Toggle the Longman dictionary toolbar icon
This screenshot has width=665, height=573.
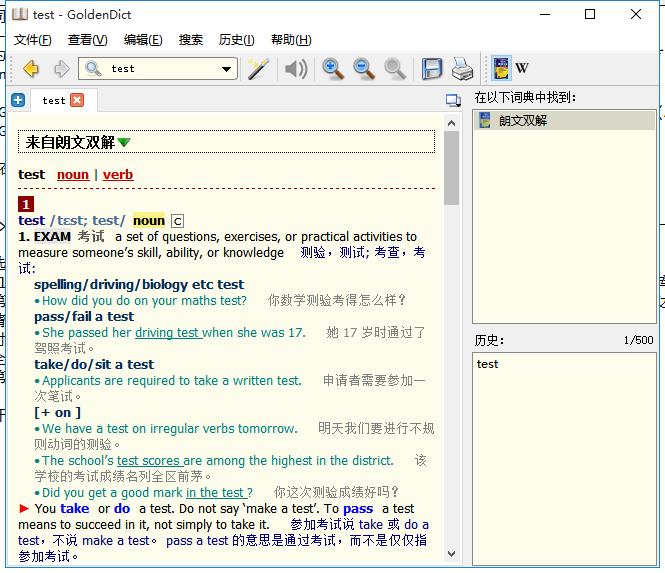pyautogui.click(x=501, y=68)
